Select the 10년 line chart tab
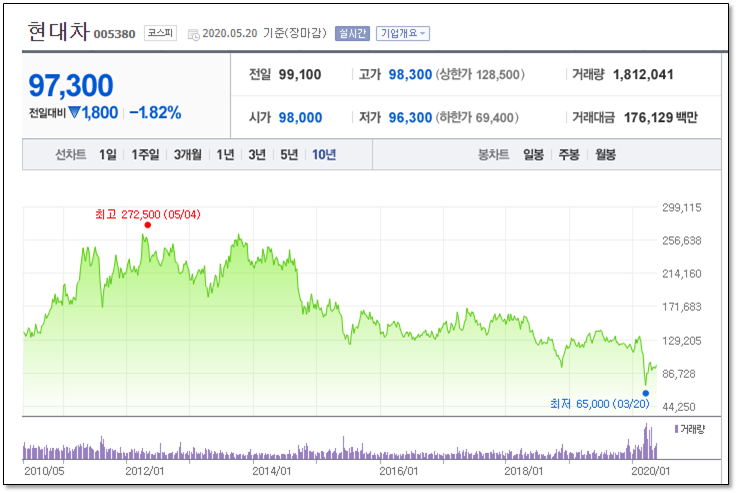738x494 pixels. pos(324,154)
